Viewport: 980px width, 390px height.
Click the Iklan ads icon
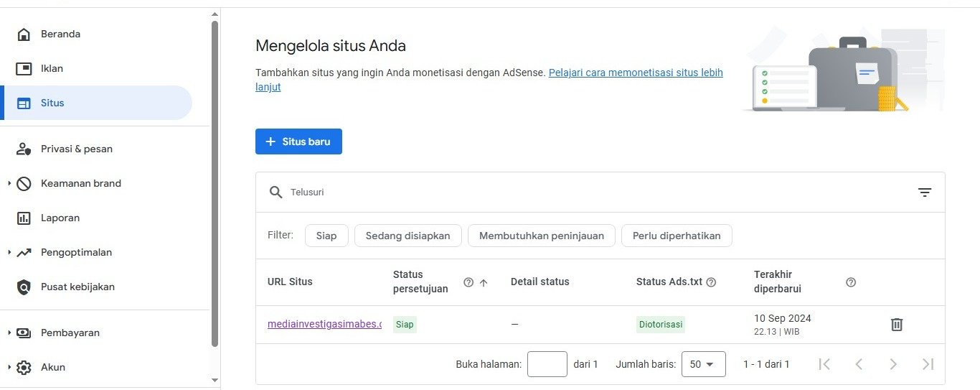click(x=24, y=68)
